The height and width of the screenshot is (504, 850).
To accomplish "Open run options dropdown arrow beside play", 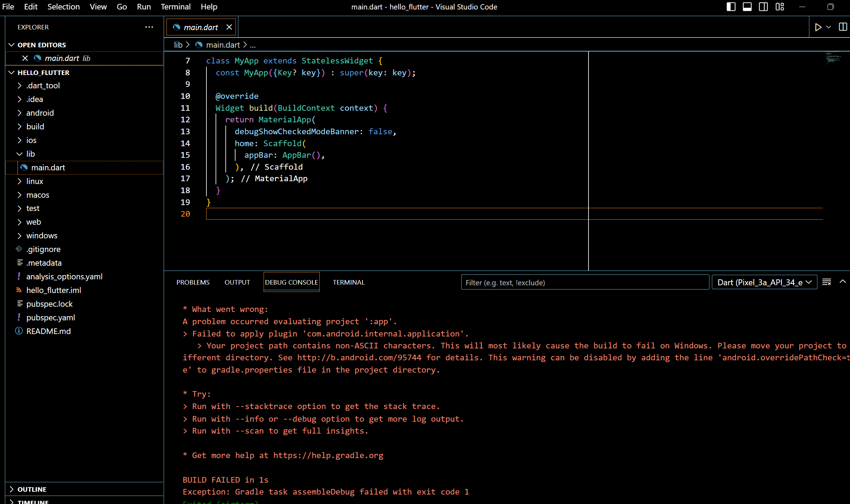I will pos(829,27).
